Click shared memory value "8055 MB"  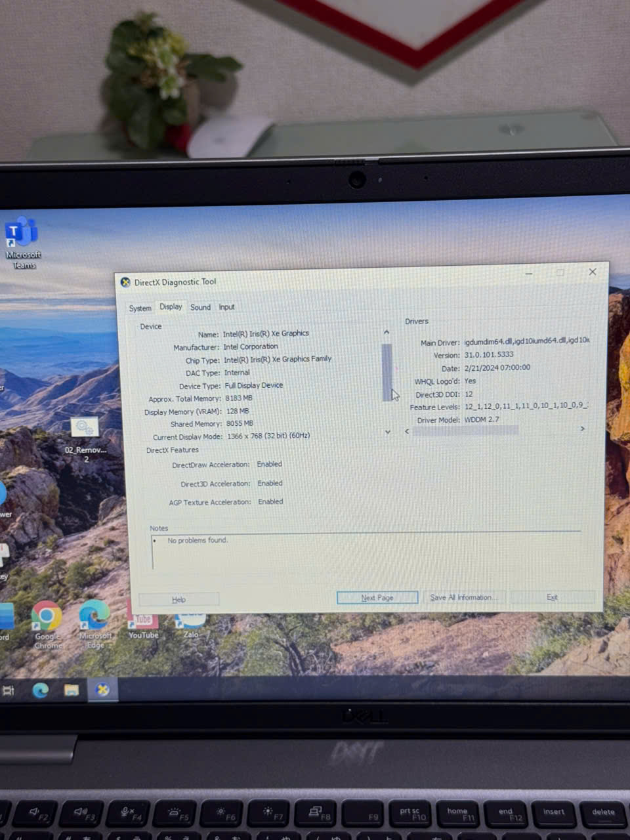coord(240,424)
